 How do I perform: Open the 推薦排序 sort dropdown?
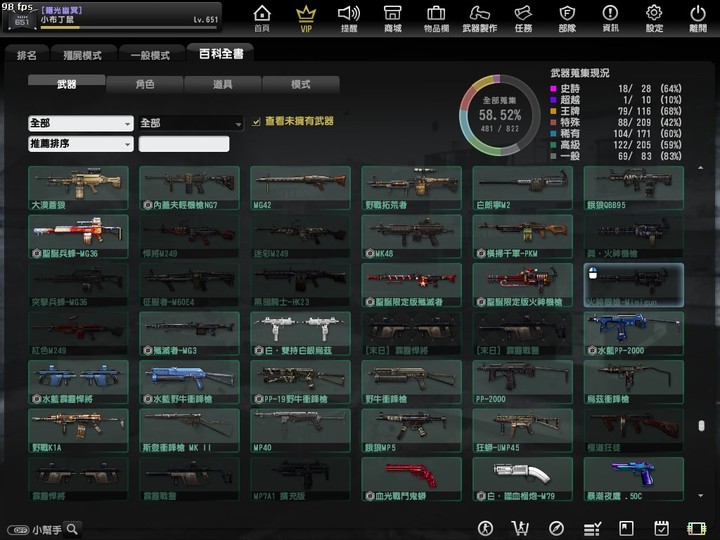(x=81, y=144)
